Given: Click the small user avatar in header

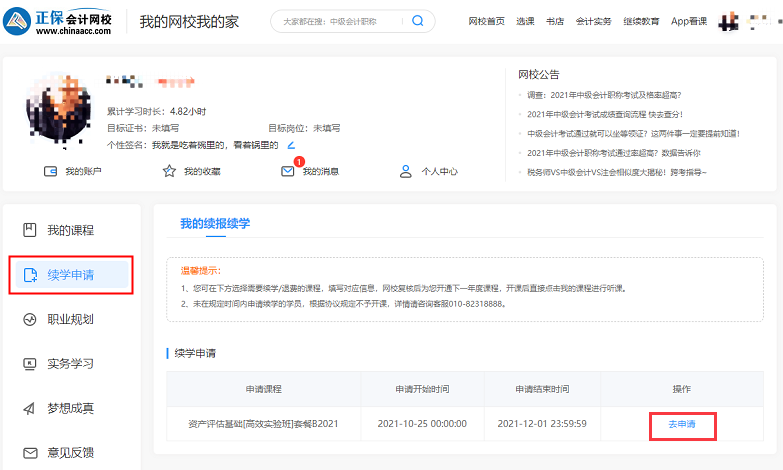Looking at the screenshot, I should click(728, 21).
